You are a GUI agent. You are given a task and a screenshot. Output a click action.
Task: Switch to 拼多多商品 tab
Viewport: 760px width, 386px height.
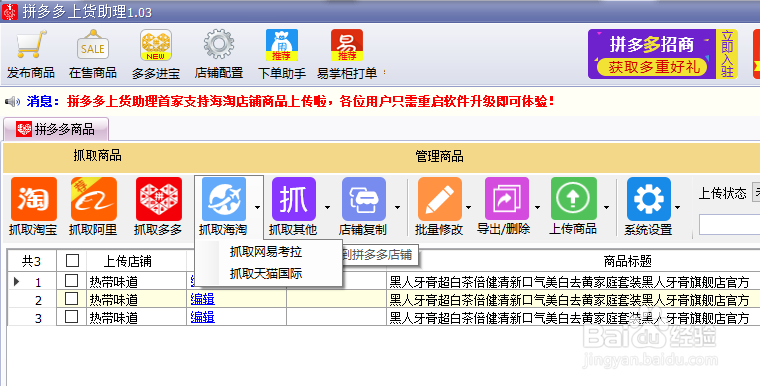click(x=56, y=129)
